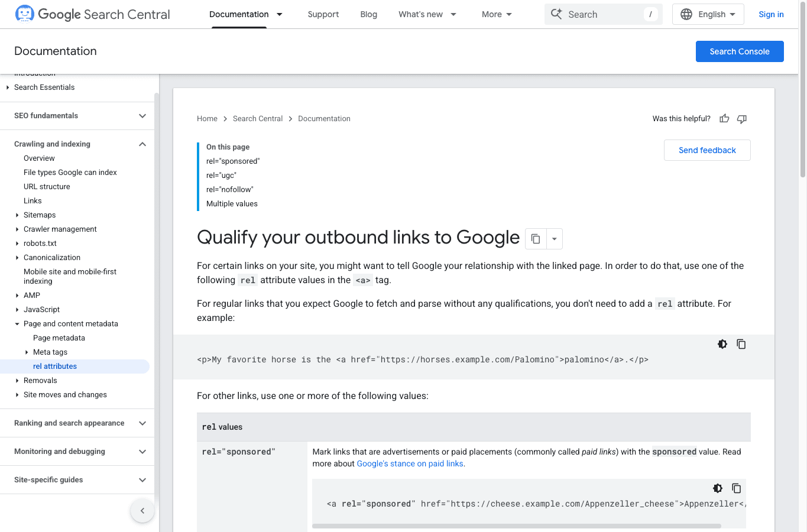Screen dimensions: 807x532
Task: Click the sponsored code horizontal scrollbar
Action: click(517, 526)
